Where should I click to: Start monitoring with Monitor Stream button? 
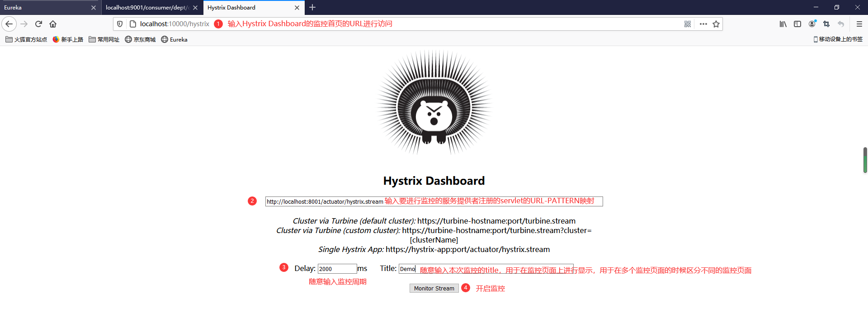point(434,288)
